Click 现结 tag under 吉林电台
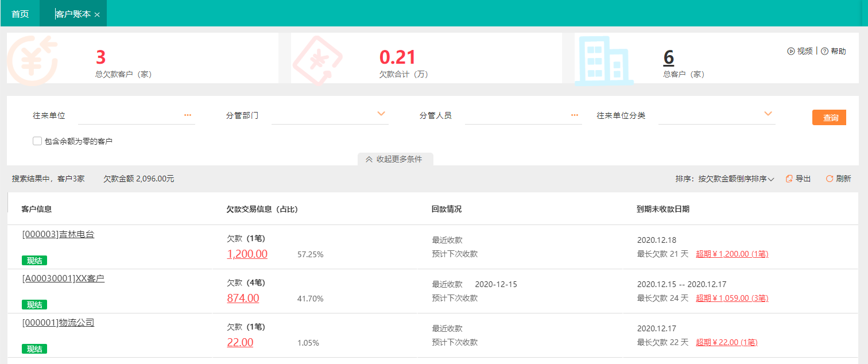Screen dimensions: 868x364 pyautogui.click(x=34, y=261)
